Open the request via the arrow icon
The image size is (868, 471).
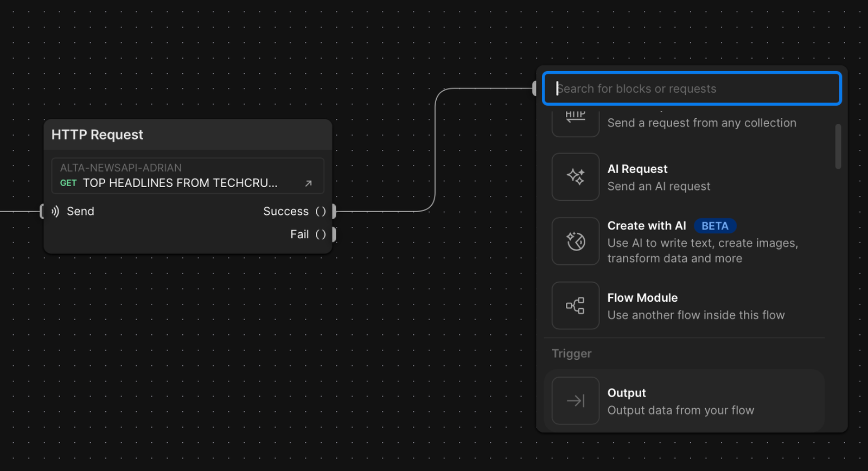pos(308,183)
